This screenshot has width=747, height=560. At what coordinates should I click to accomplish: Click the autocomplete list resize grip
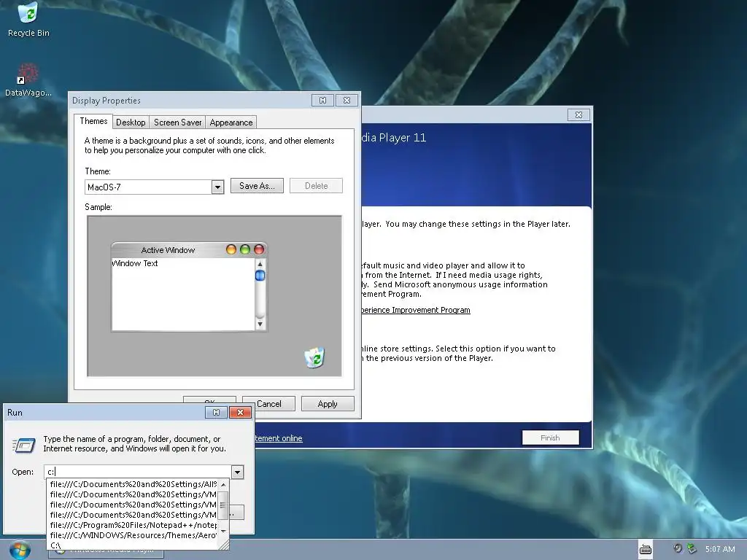[223, 544]
